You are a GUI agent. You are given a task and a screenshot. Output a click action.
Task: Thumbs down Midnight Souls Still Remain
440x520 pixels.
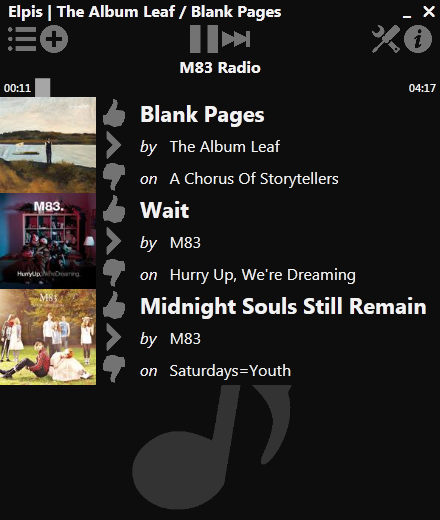114,369
